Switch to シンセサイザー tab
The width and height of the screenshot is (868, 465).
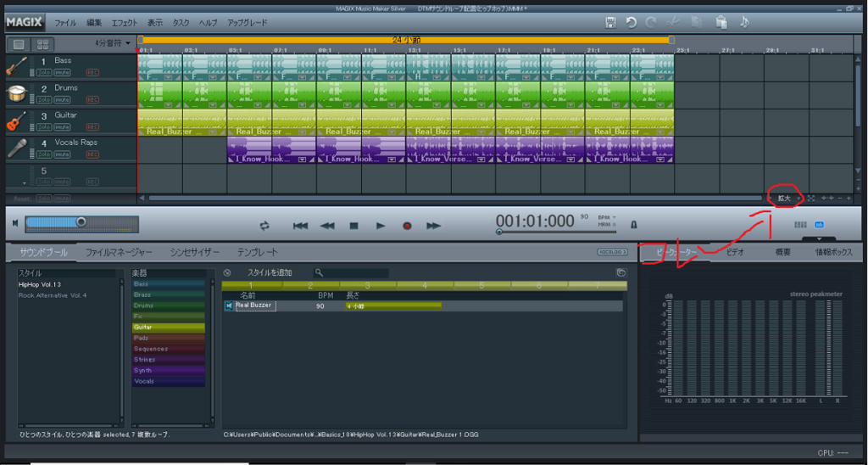click(x=194, y=252)
